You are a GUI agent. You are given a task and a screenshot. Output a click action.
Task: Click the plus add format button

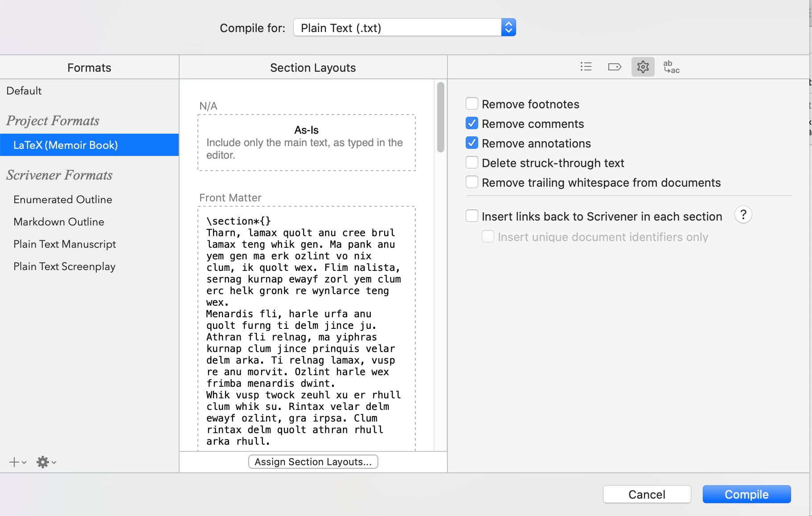[x=17, y=462]
